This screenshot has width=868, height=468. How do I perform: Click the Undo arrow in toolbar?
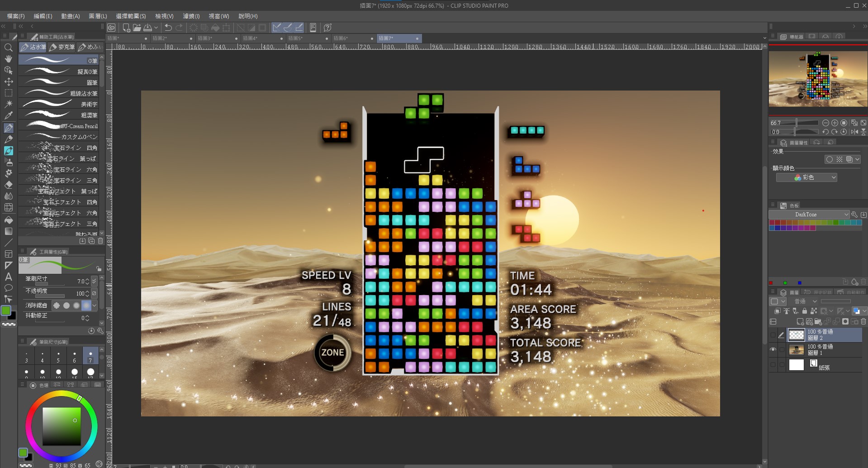[x=168, y=28]
